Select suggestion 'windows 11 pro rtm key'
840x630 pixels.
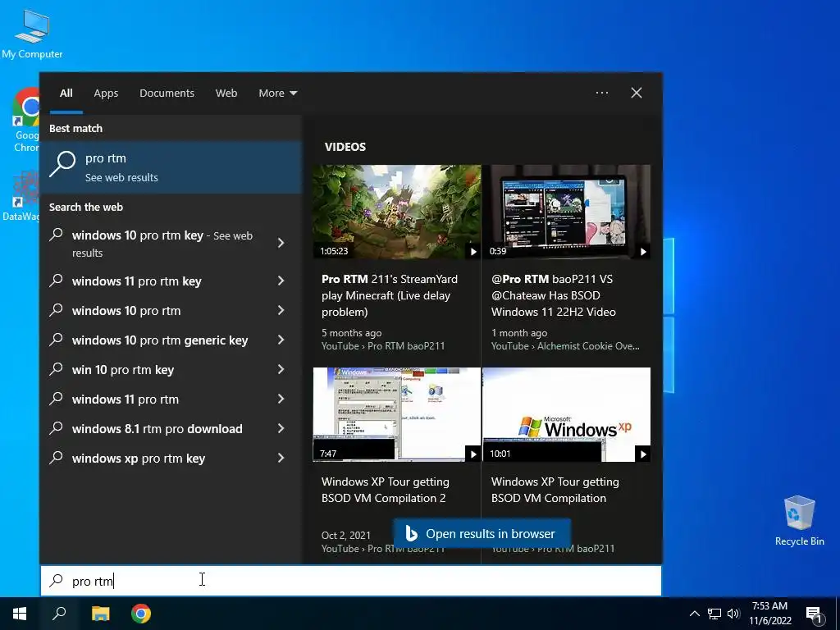tap(137, 281)
